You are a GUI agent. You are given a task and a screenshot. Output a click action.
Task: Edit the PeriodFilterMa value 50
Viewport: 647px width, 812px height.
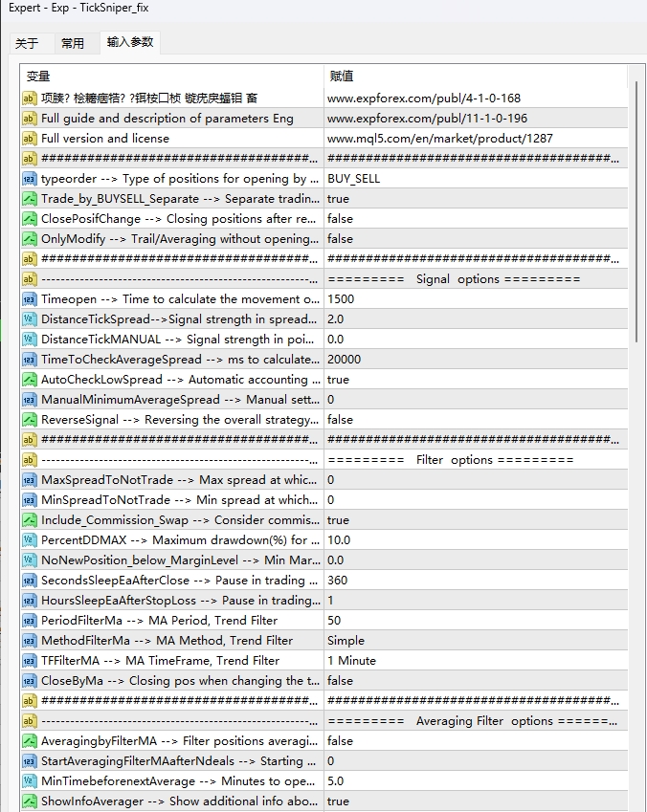tap(476, 621)
